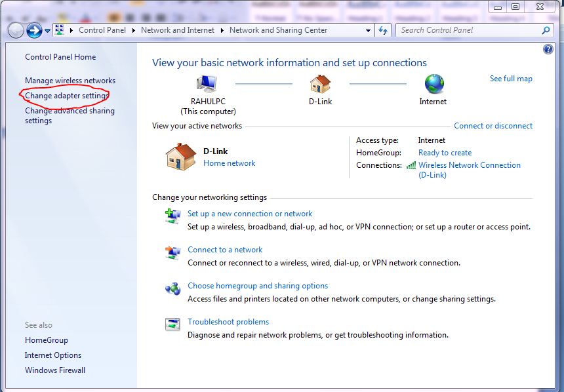Click in the Search Control Panel field
This screenshot has height=392, width=564.
[x=468, y=30]
